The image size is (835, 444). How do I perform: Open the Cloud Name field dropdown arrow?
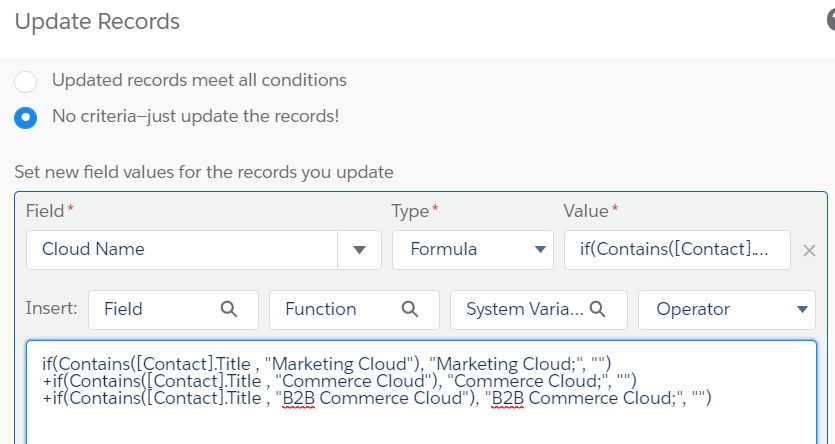click(x=359, y=250)
